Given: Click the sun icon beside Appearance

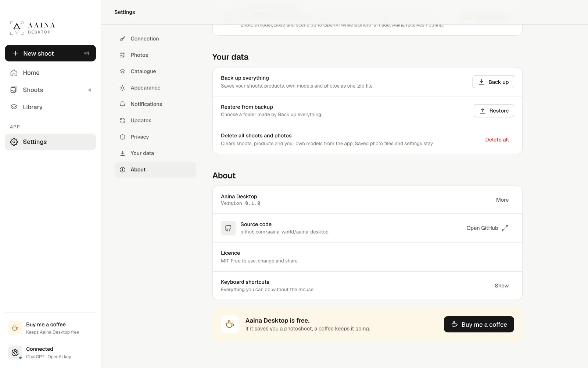Looking at the screenshot, I should coord(123,88).
